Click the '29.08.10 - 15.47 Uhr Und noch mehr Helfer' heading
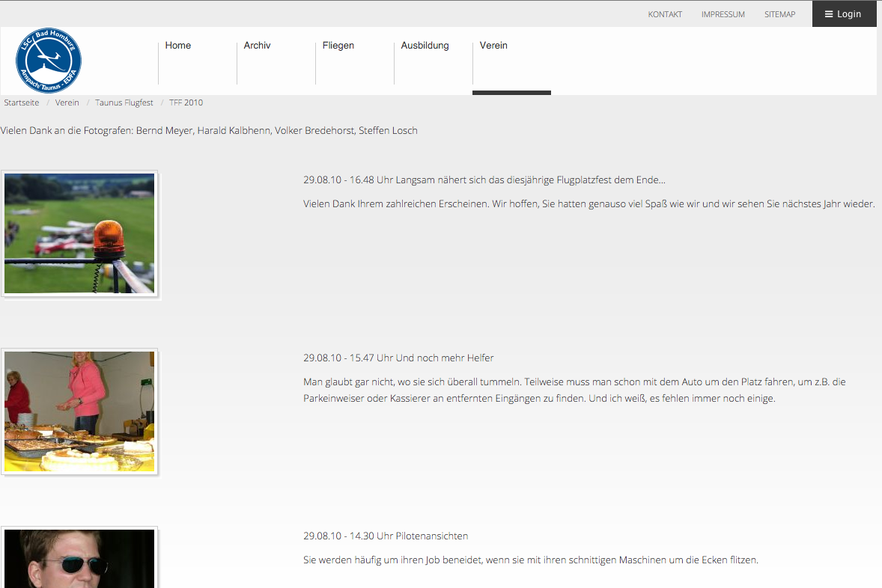Viewport: 882px width, 588px height. 398,358
